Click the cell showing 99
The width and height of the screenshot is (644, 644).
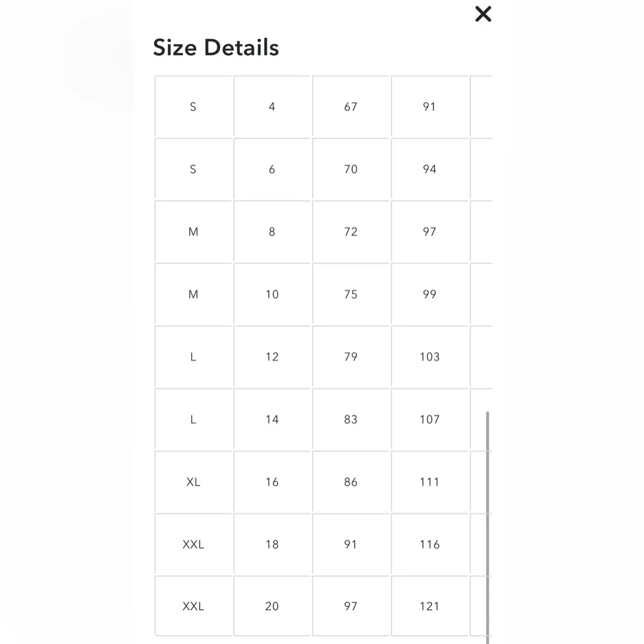pyautogui.click(x=430, y=294)
